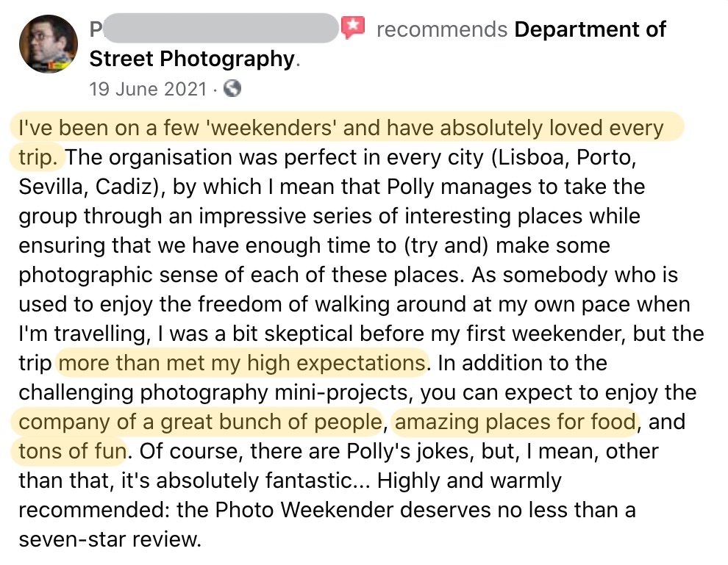
Task: Click highlighted phrase "tons of fun"
Action: (72, 450)
